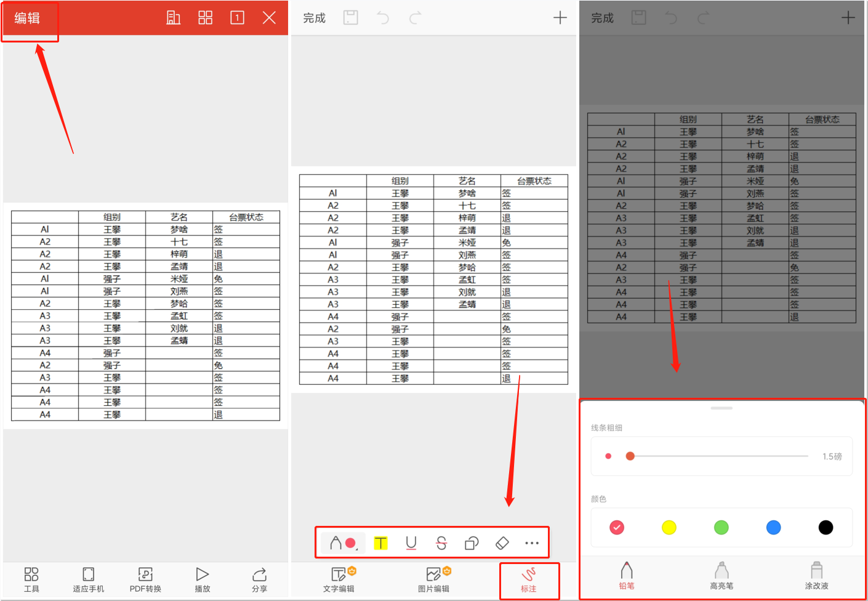Open 工具 in bottom bar

[31, 580]
